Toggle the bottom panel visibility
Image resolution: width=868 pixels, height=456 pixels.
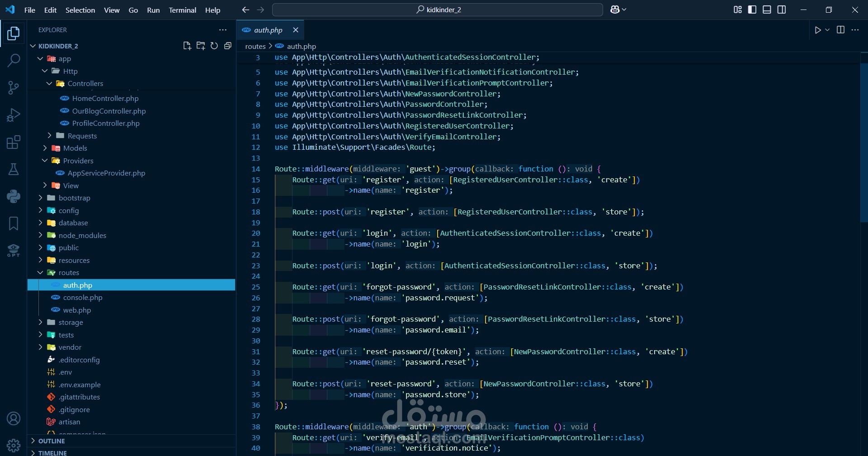point(767,9)
